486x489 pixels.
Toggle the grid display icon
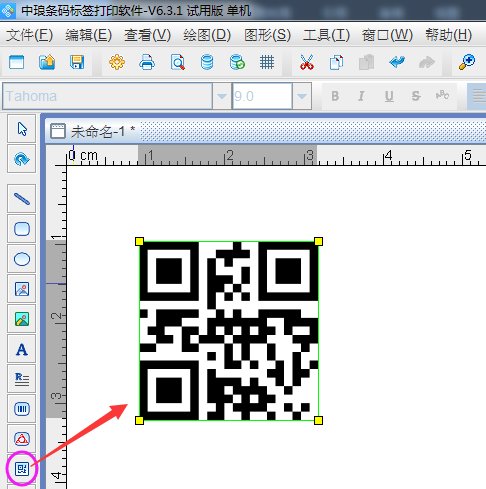[x=267, y=62]
